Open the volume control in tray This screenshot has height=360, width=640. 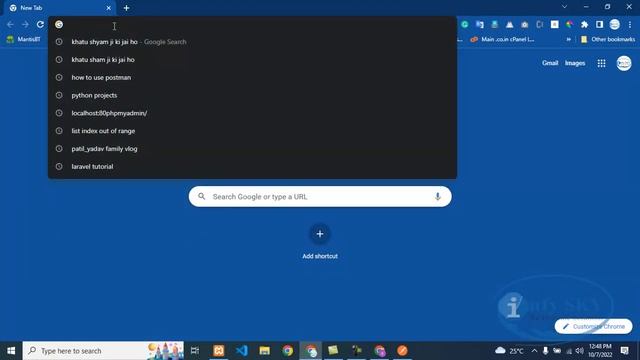[579, 351]
